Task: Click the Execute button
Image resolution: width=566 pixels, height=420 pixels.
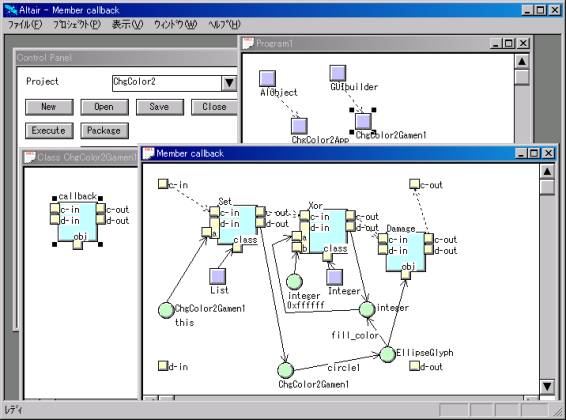Action: (x=49, y=131)
